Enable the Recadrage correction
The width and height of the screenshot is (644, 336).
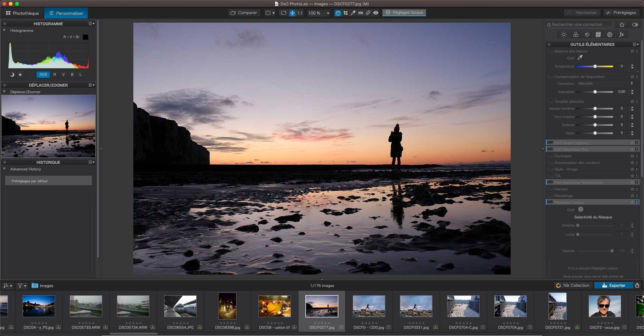click(x=550, y=196)
